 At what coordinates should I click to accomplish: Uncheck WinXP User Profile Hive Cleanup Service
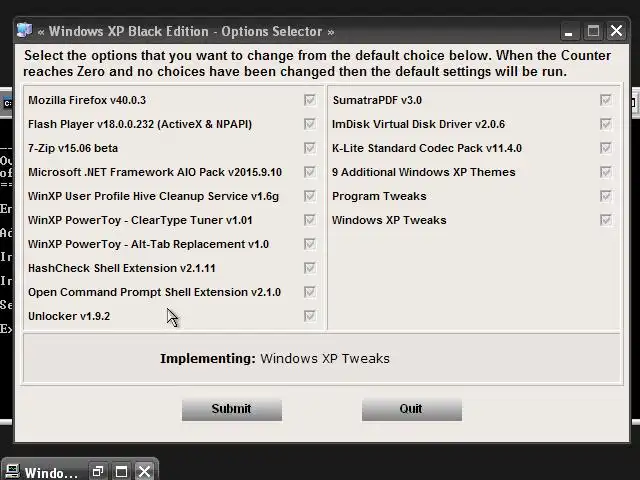point(310,196)
